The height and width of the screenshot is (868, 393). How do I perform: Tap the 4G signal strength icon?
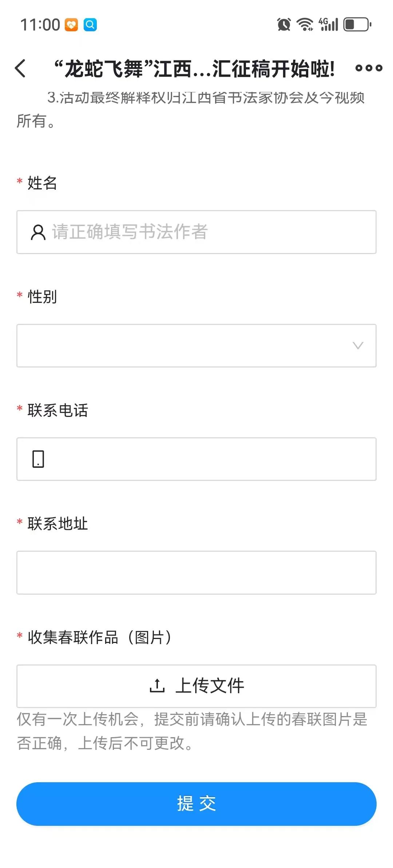(329, 25)
